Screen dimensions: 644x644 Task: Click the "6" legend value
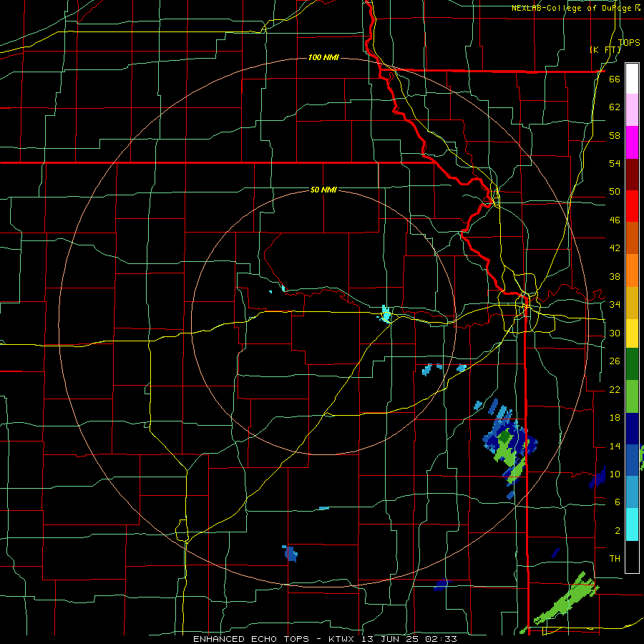(x=618, y=502)
